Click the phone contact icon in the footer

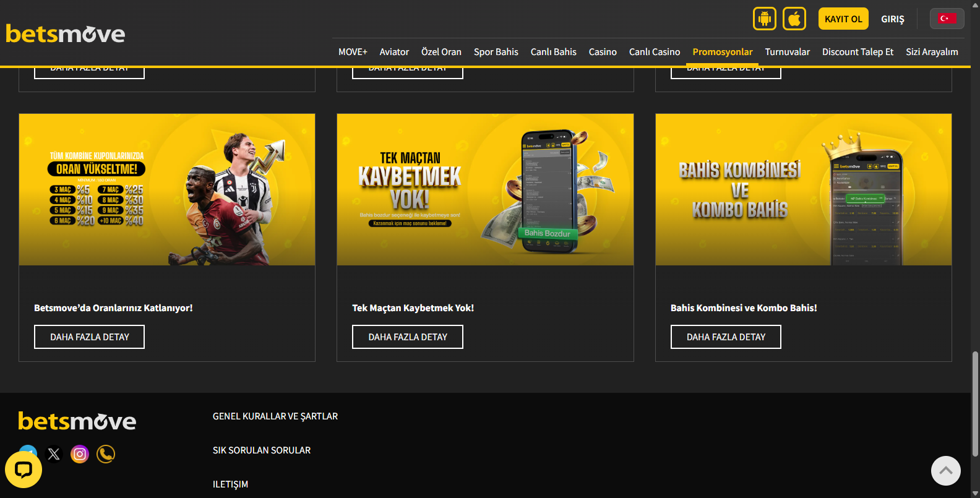106,454
